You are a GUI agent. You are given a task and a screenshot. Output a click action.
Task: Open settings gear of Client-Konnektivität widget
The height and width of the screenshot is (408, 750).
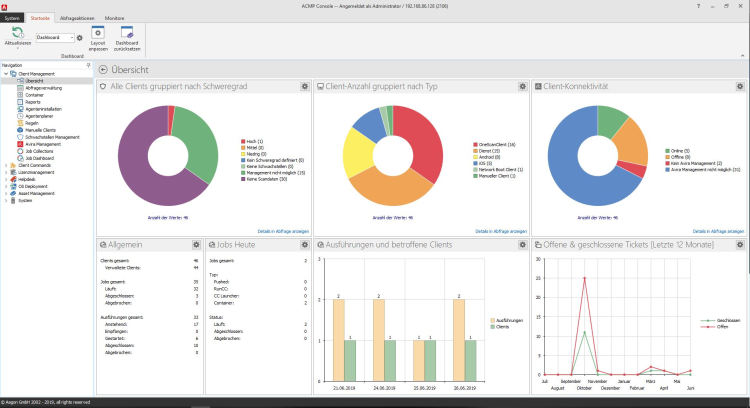[x=739, y=88]
